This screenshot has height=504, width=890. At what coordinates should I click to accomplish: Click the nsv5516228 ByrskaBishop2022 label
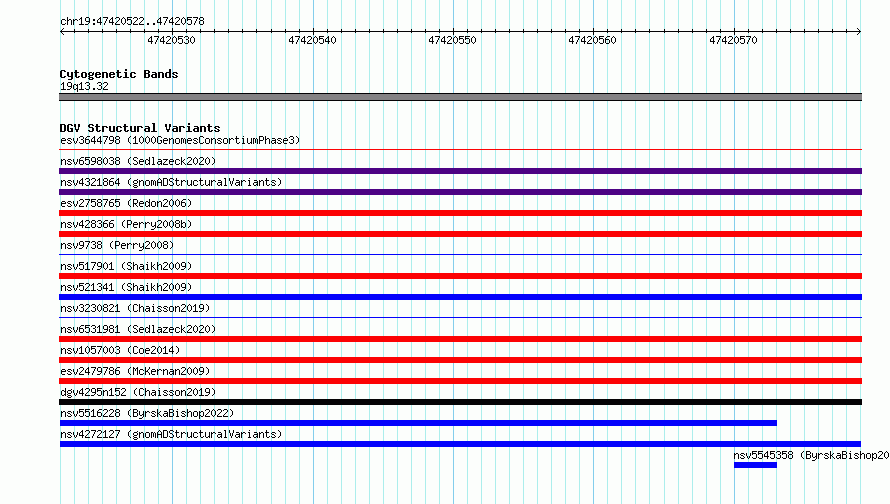(x=147, y=413)
